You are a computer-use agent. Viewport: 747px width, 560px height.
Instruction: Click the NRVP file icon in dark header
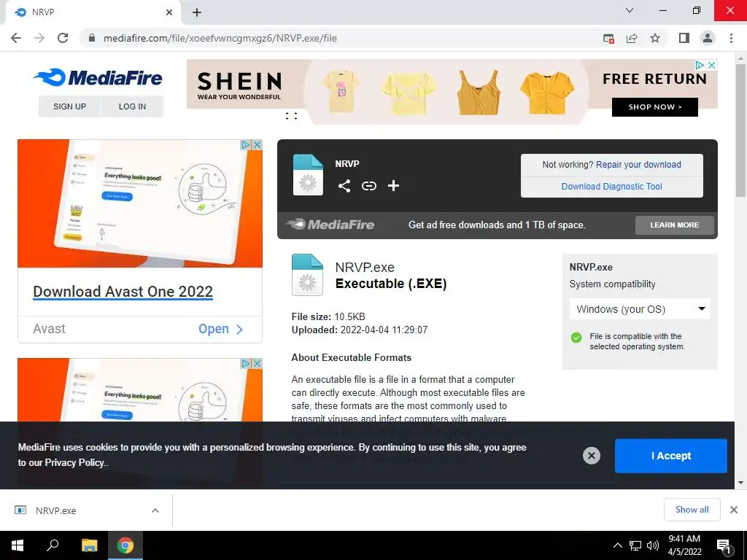click(308, 175)
